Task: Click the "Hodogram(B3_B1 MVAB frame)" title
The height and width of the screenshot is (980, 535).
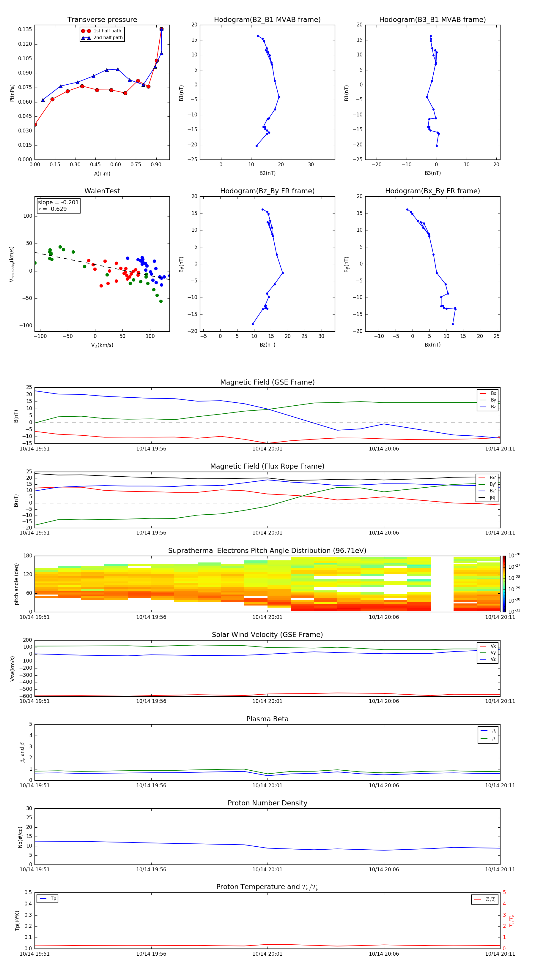Action: point(432,20)
